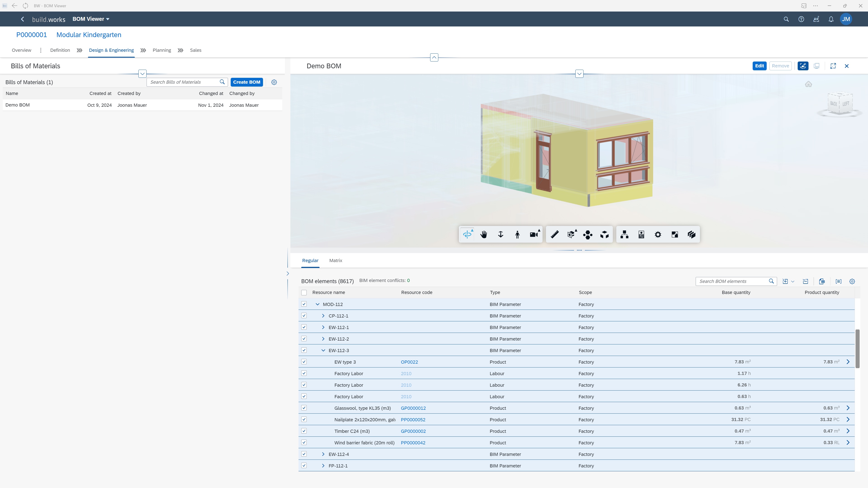
Task: Enable First Person walk tool
Action: point(517,235)
